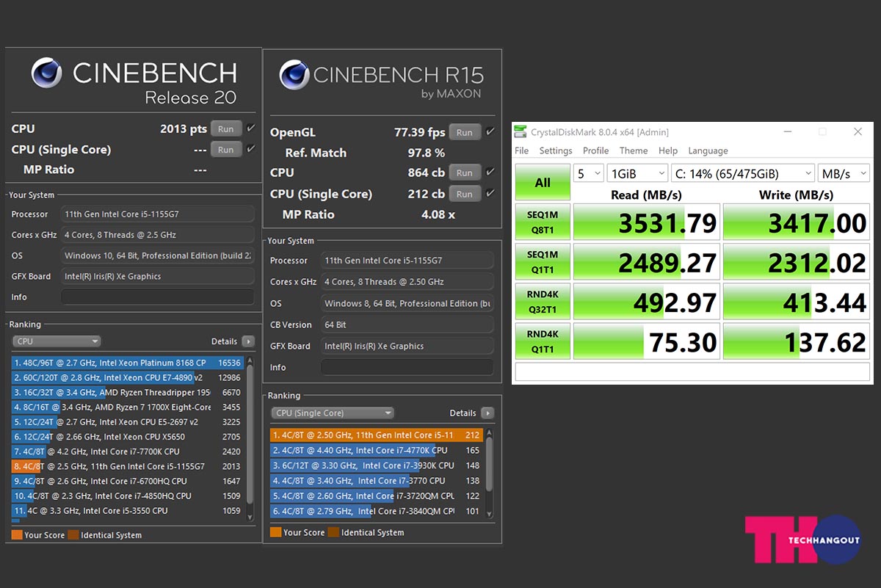Open ranking Details arrow in Cinebench R15

(487, 413)
